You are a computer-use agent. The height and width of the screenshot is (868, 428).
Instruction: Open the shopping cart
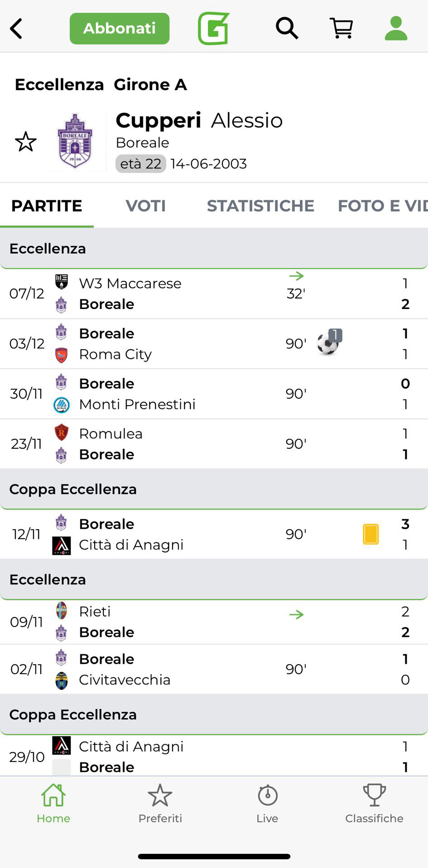click(x=341, y=29)
